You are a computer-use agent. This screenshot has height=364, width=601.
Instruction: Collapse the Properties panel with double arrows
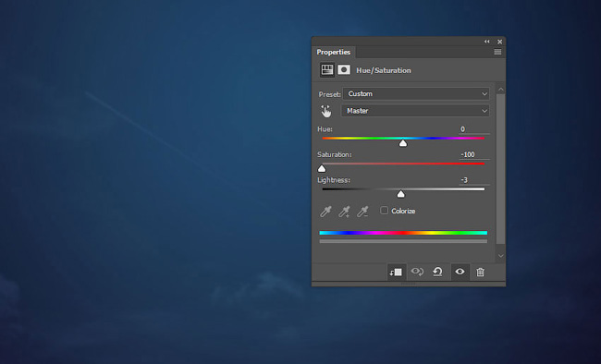(486, 42)
